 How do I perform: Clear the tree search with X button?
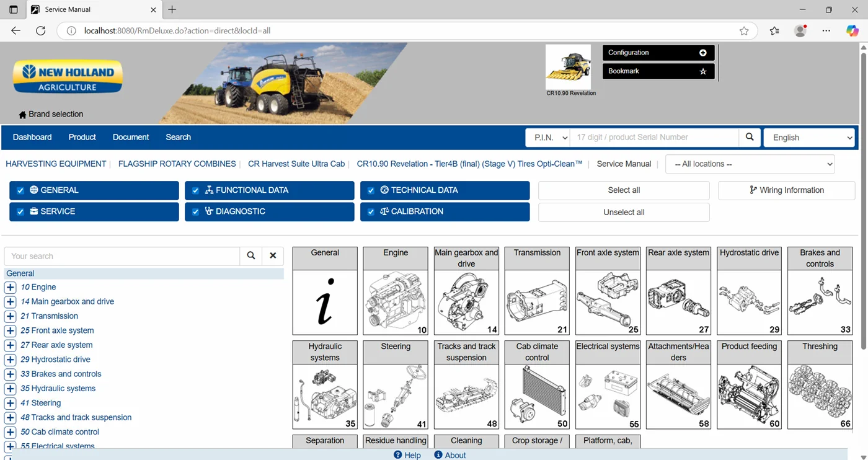pos(273,256)
